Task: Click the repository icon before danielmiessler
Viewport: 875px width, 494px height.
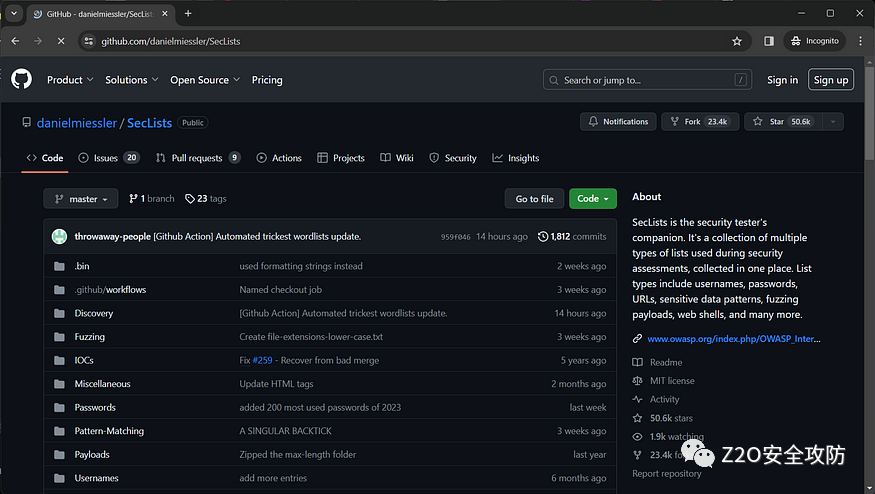Action: tap(26, 122)
